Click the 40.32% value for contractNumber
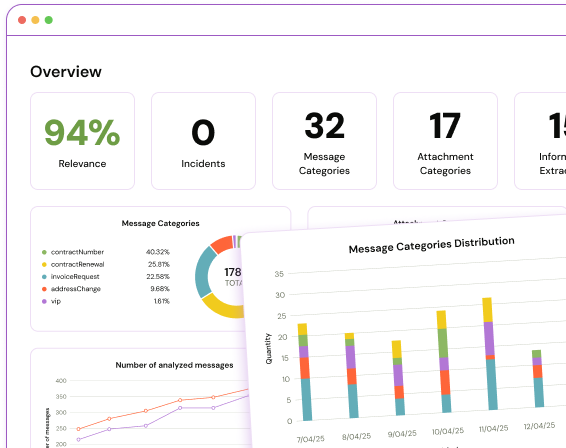The height and width of the screenshot is (448, 566). point(158,252)
